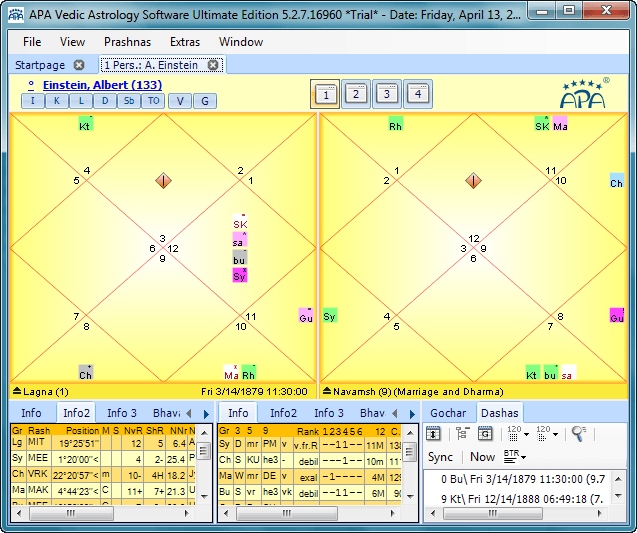Image resolution: width=637 pixels, height=533 pixels.
Task: Switch to Info tab in left bottom panel
Action: (x=31, y=413)
